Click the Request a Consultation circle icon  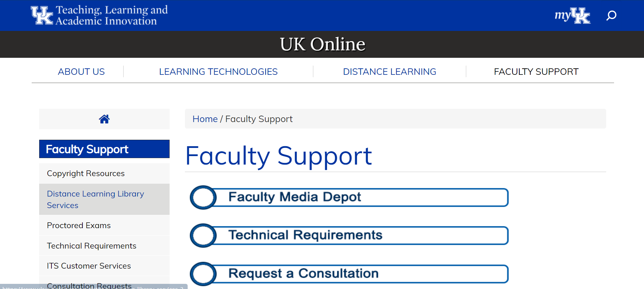(203, 274)
